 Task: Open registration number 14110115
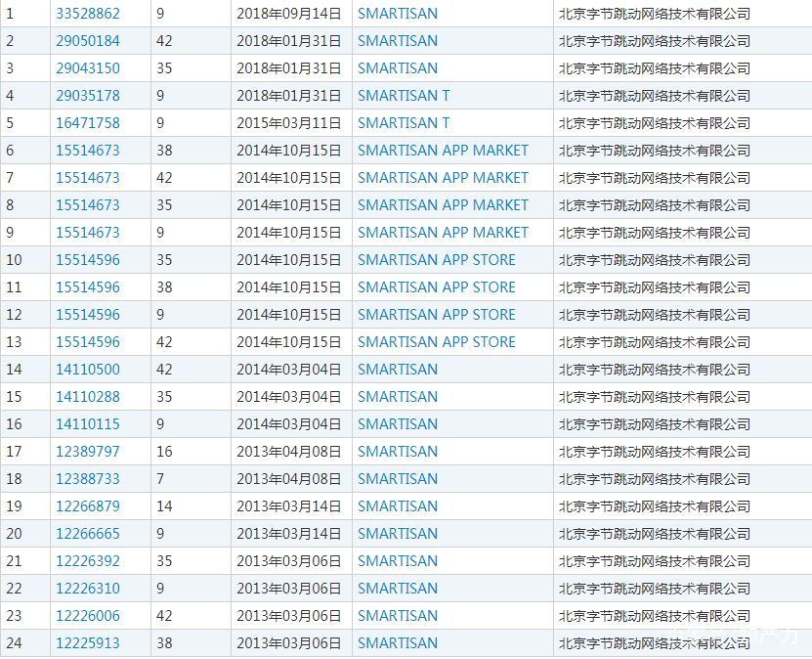tap(88, 424)
